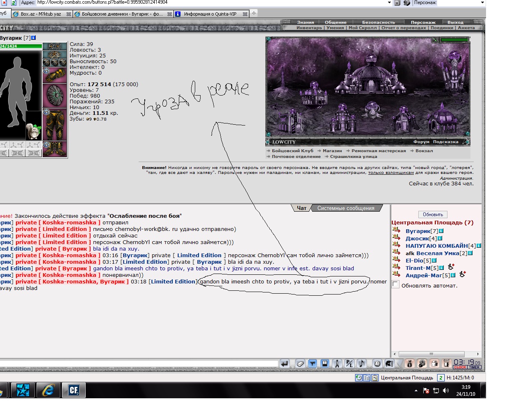Expand the address bar dropdown arrow

389,2
